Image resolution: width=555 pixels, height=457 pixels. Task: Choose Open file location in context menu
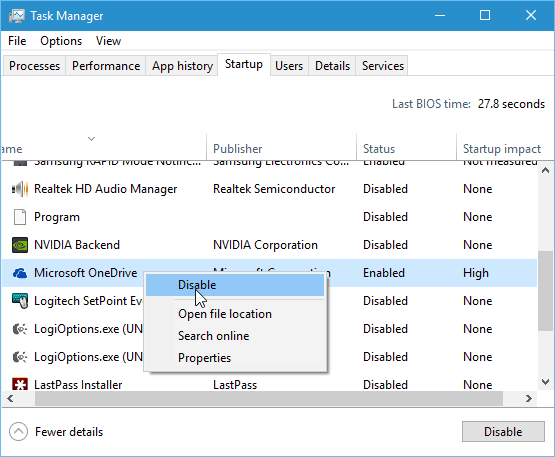click(235, 314)
